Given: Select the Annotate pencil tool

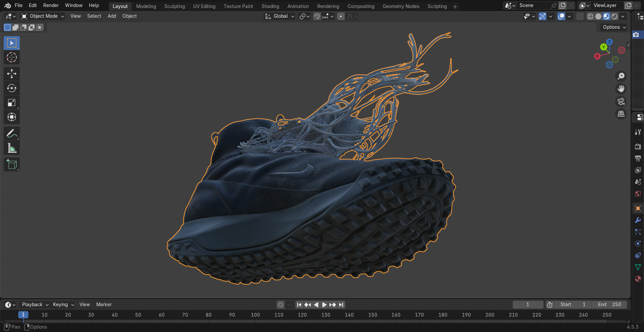Looking at the screenshot, I should point(12,133).
